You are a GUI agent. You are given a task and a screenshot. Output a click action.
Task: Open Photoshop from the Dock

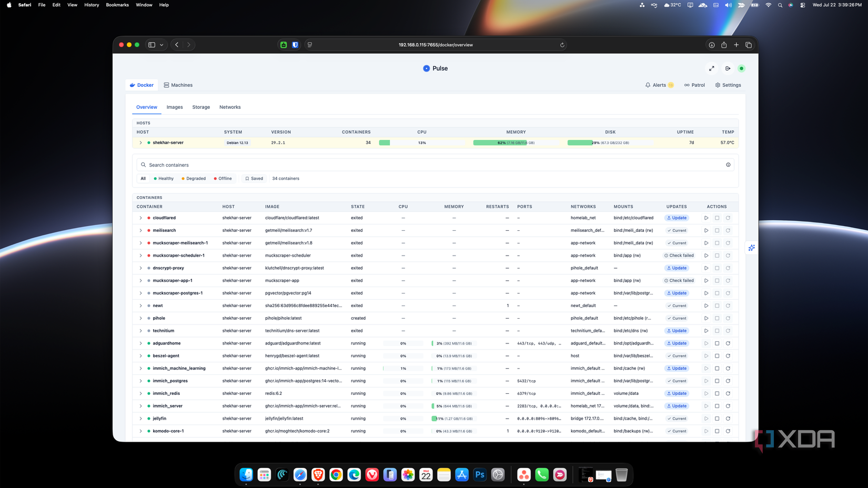tap(480, 474)
